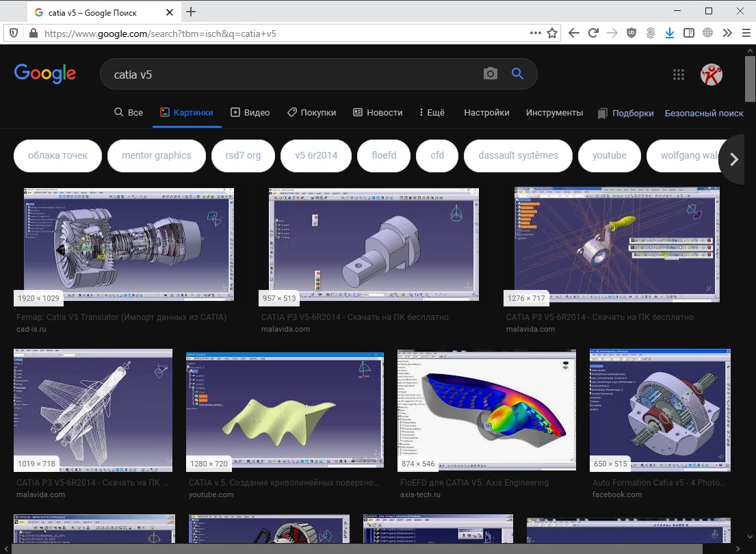
Task: Filter by cfd chip
Action: click(x=436, y=156)
